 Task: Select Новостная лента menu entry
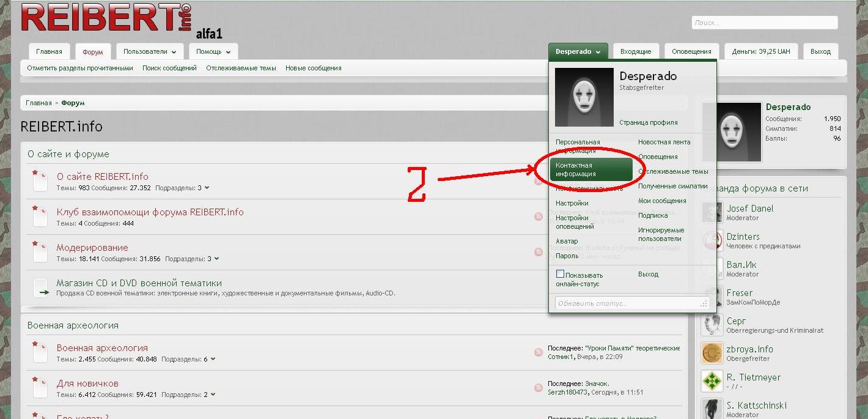[x=664, y=142]
